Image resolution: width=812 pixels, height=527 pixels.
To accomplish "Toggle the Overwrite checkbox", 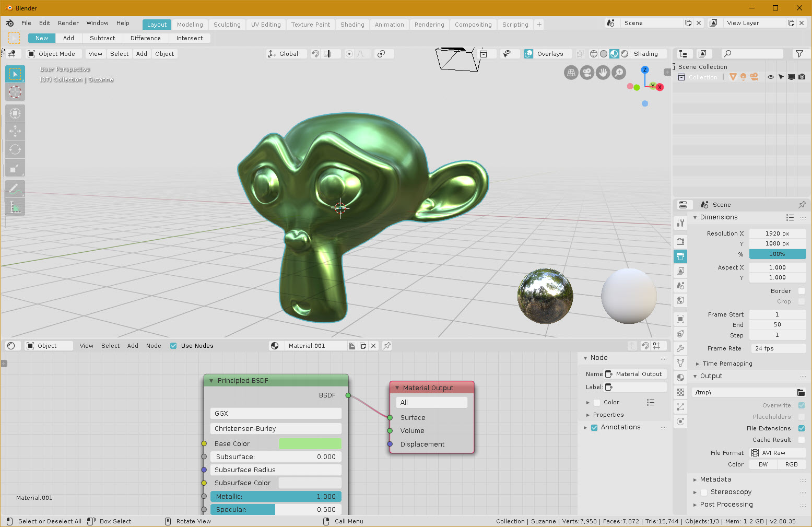I will 802,405.
